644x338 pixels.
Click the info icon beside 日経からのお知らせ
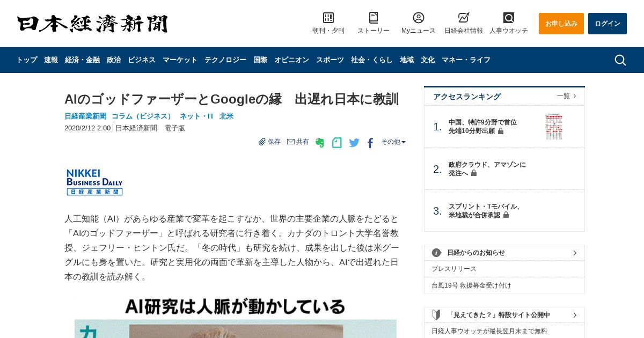coord(436,253)
